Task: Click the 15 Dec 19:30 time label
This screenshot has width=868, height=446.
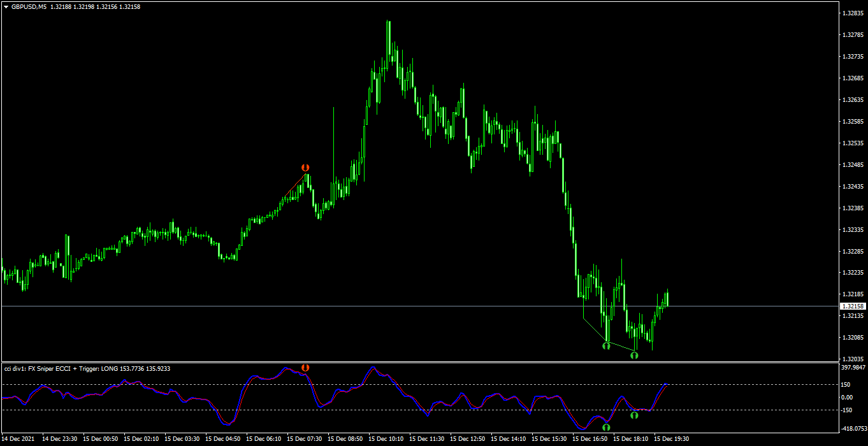Action: [672, 439]
